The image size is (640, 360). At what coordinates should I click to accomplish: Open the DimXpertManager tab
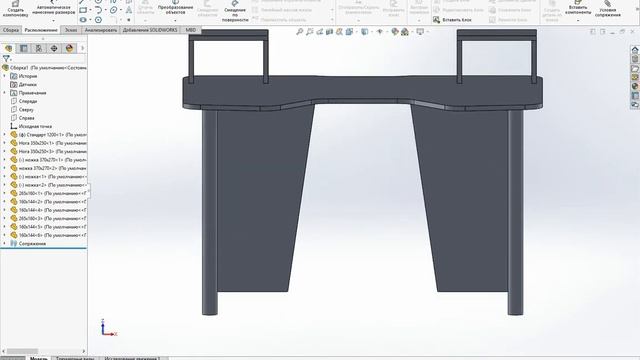click(x=54, y=48)
